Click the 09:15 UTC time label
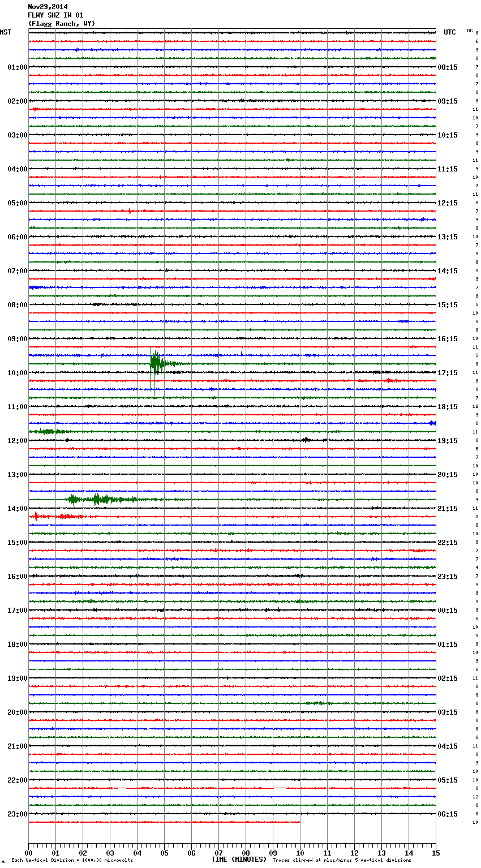 (448, 101)
